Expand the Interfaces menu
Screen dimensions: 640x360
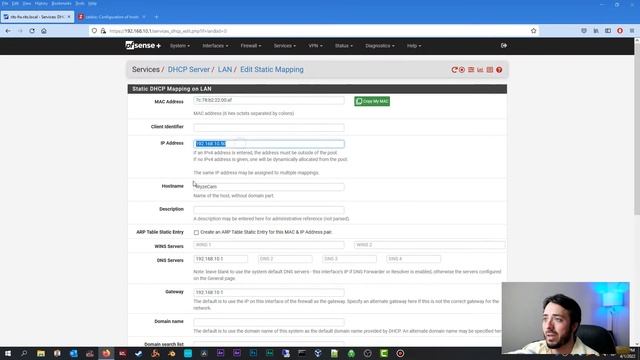[x=215, y=46]
